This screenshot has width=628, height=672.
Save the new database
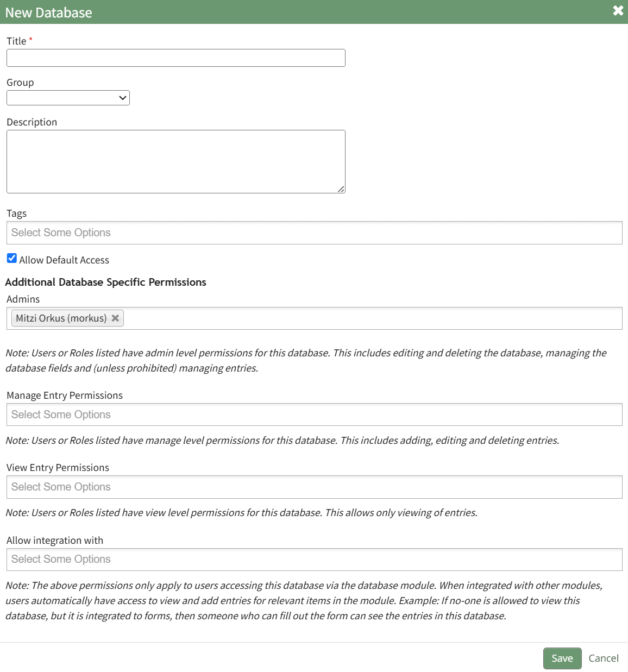tap(562, 658)
